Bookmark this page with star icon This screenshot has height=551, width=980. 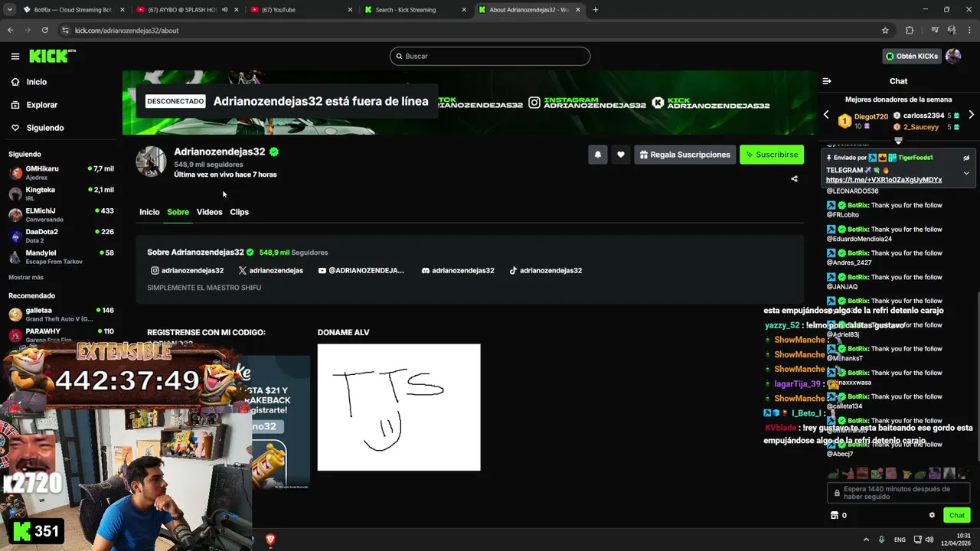(885, 31)
